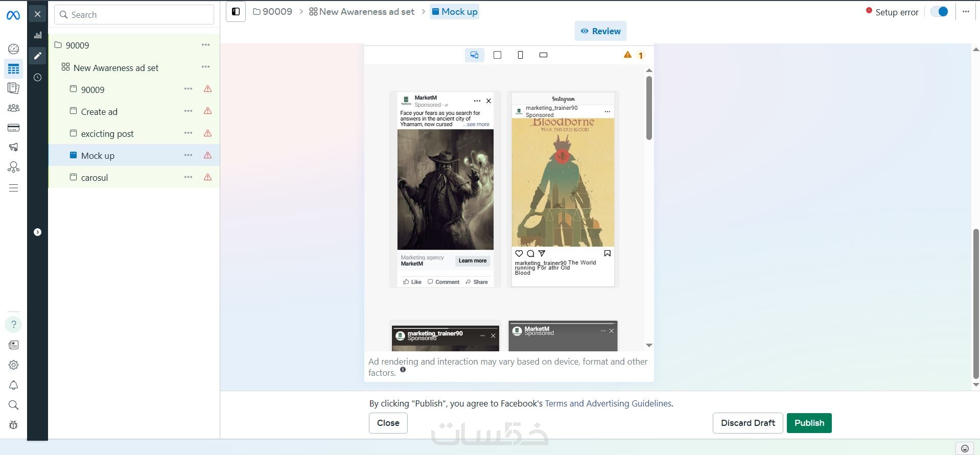Expand the collapsed side panel arrow
The image size is (980, 455).
(37, 232)
